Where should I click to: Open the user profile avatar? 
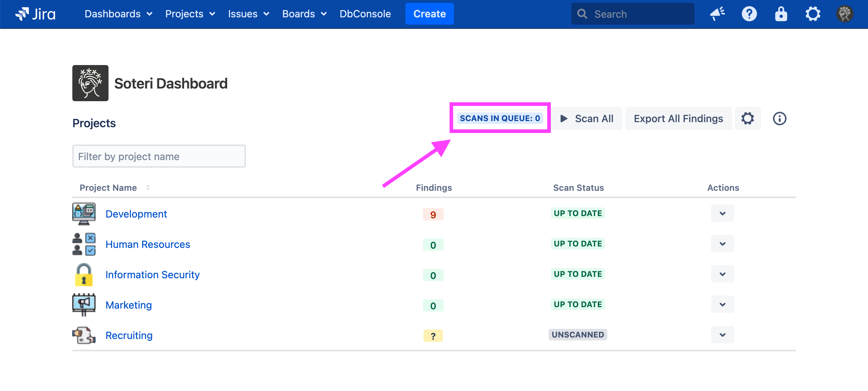(844, 14)
